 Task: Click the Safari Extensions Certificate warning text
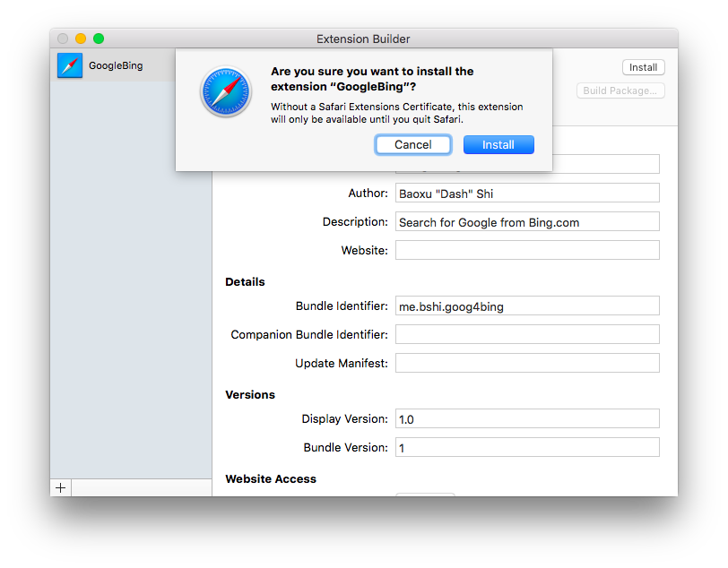(397, 113)
